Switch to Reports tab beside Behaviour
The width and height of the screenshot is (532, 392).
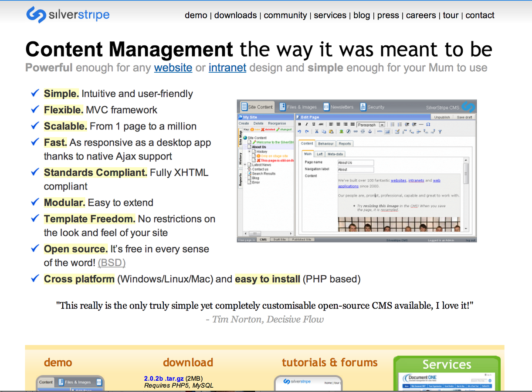pos(345,143)
